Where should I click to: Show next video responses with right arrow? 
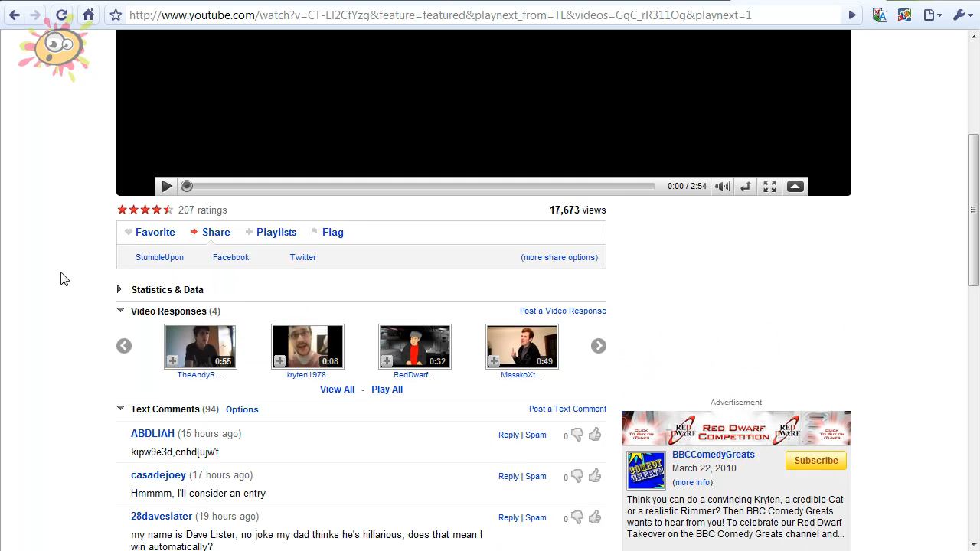599,346
